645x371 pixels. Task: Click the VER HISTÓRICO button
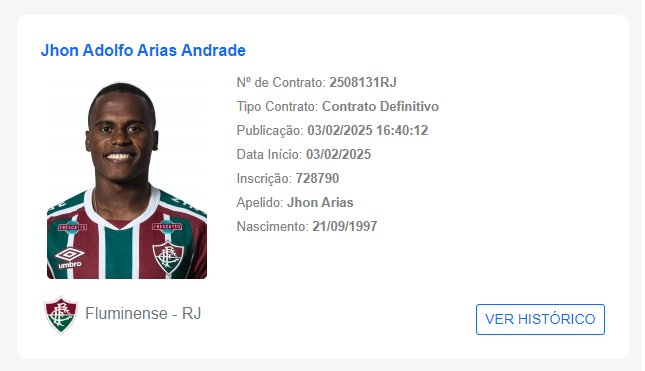[540, 319]
